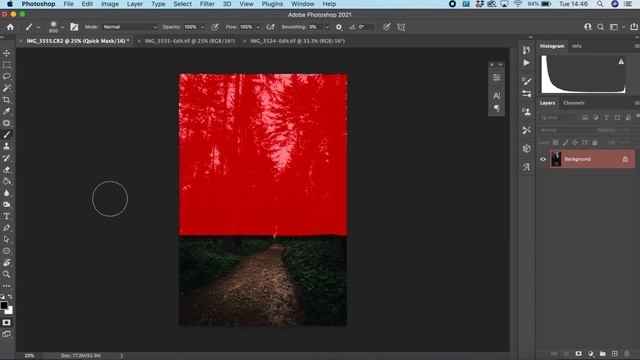
Task: Select the Spot Healing tool
Action: [x=7, y=123]
